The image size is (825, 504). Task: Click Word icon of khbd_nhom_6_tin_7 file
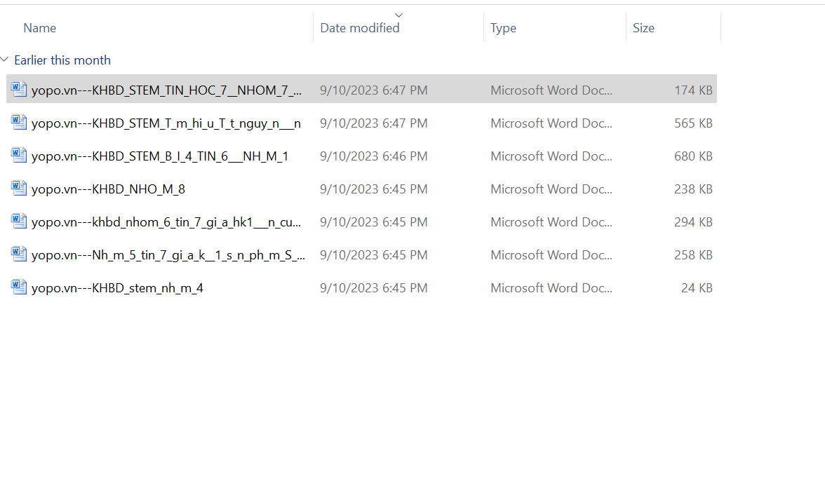(19, 222)
